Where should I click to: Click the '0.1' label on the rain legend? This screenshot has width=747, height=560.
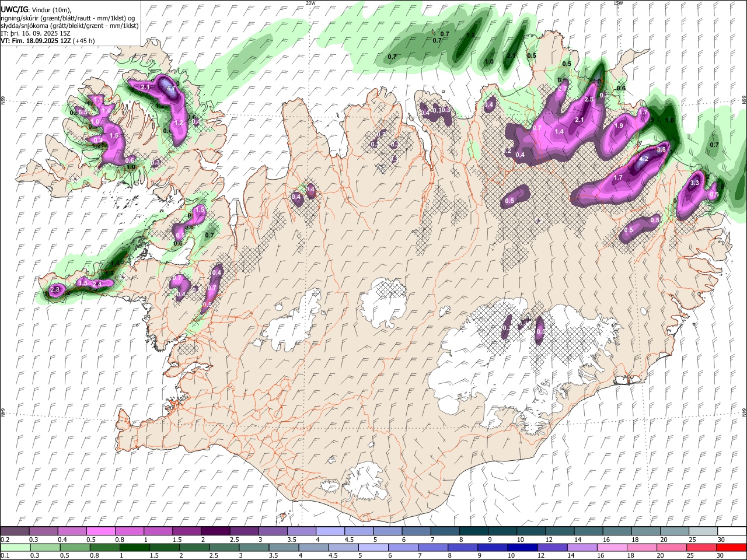pyautogui.click(x=5, y=555)
